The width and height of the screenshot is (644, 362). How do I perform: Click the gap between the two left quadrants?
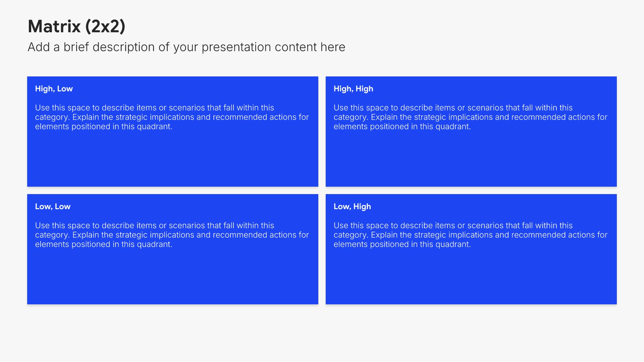tap(172, 190)
